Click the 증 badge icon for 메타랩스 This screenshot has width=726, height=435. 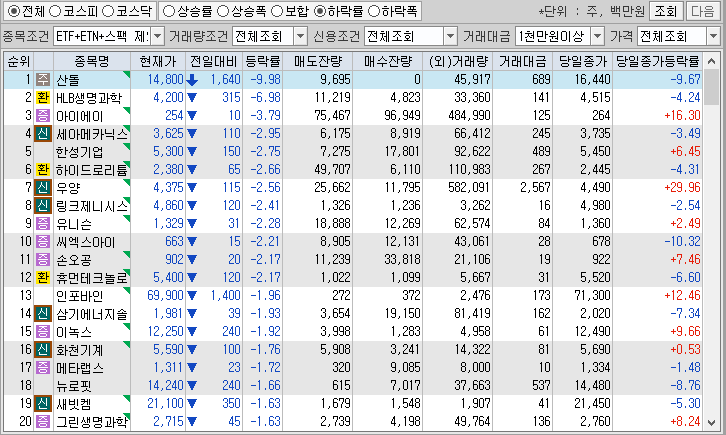click(43, 367)
